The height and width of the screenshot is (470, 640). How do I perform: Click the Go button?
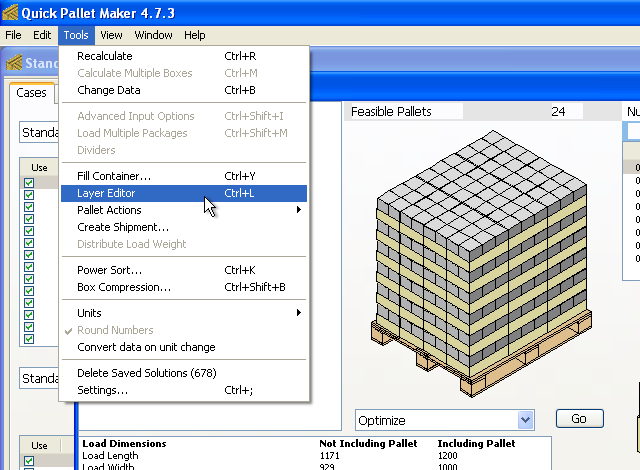click(x=579, y=419)
